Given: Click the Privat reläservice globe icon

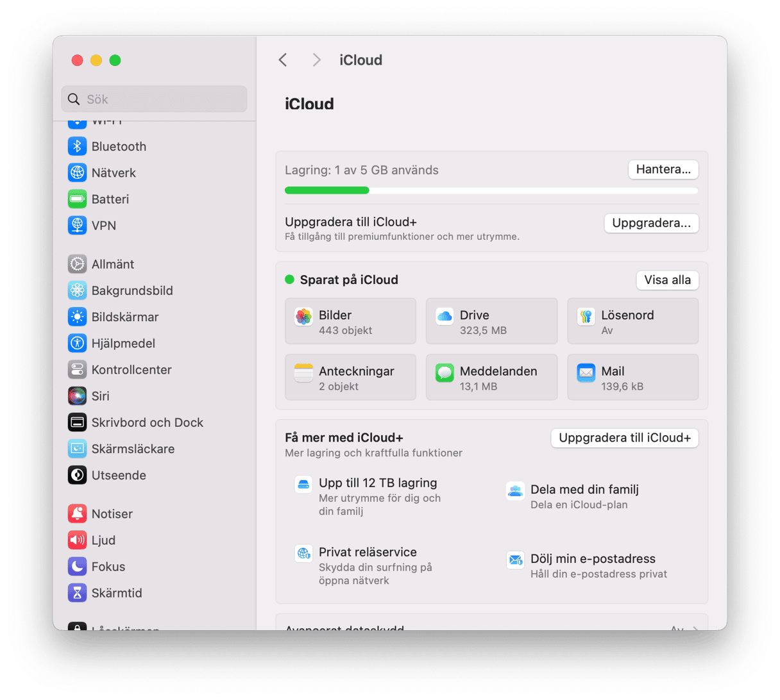Looking at the screenshot, I should pyautogui.click(x=303, y=554).
